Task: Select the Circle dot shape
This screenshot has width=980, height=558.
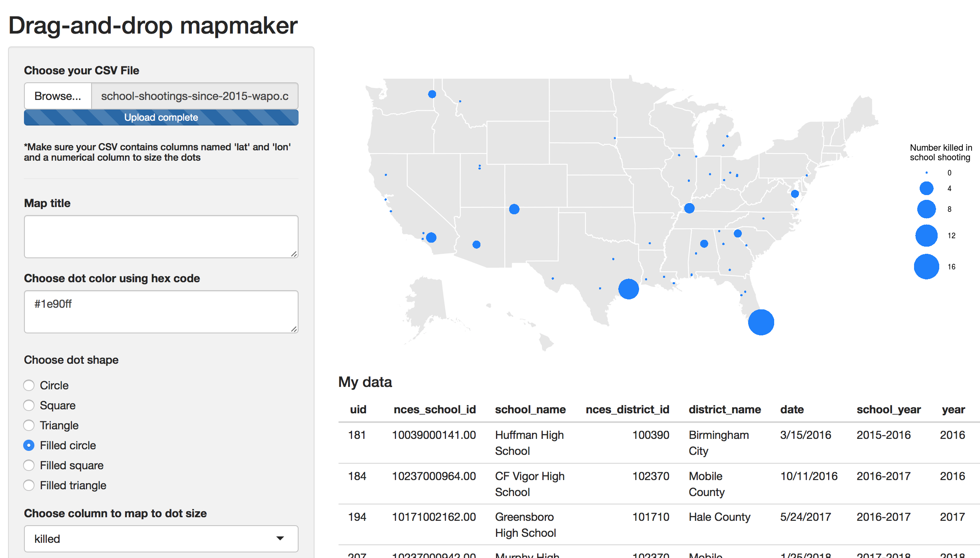Action: [29, 385]
